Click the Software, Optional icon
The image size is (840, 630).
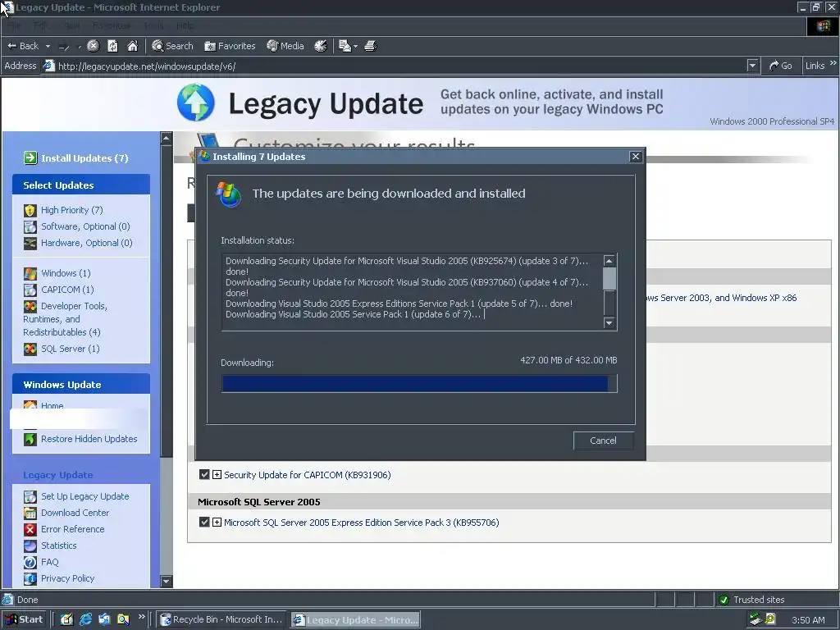coord(30,226)
